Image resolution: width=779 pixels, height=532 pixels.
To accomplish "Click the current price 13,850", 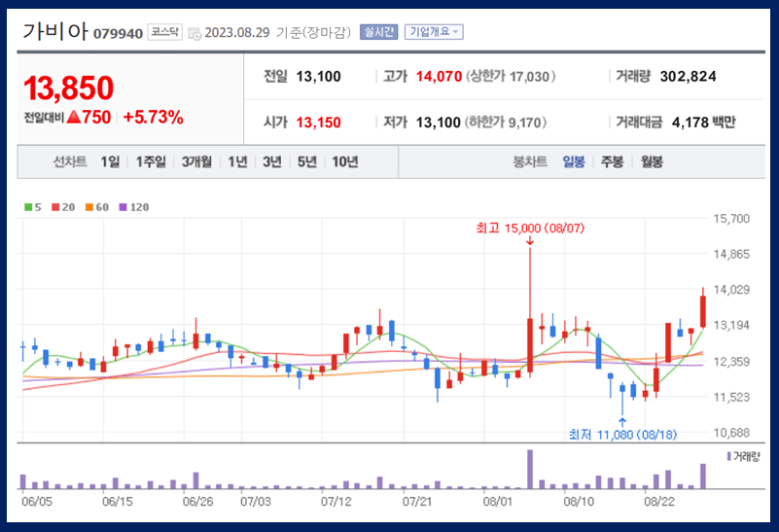I will (68, 88).
